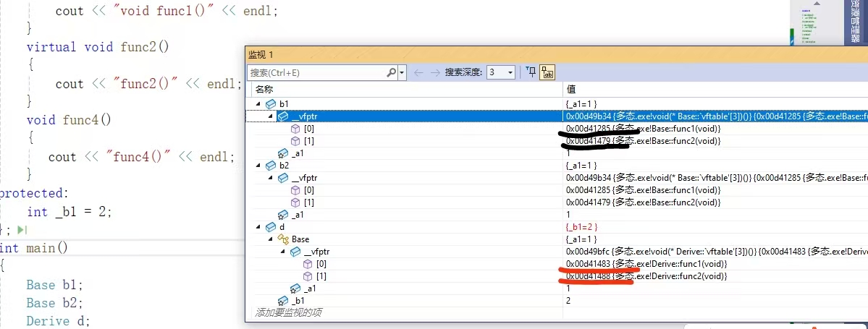
Task: Click the 名称 column header
Action: click(x=264, y=89)
